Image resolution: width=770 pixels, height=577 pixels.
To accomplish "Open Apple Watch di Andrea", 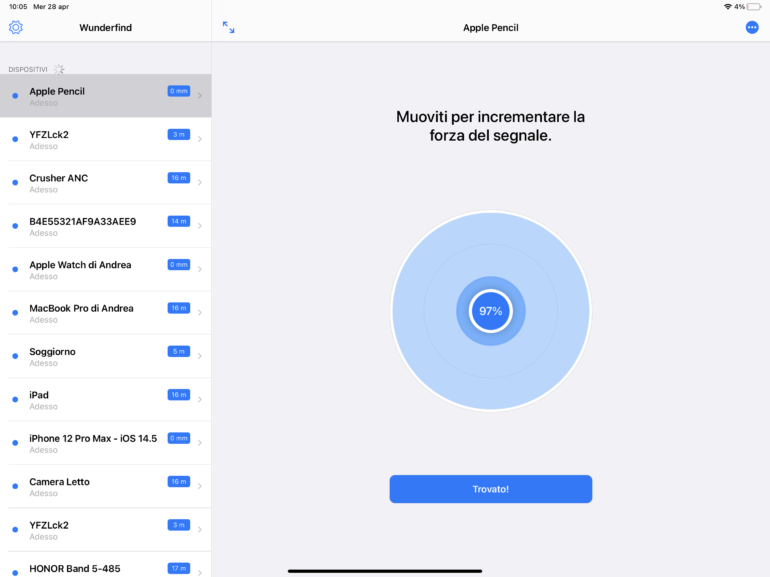I will point(106,269).
